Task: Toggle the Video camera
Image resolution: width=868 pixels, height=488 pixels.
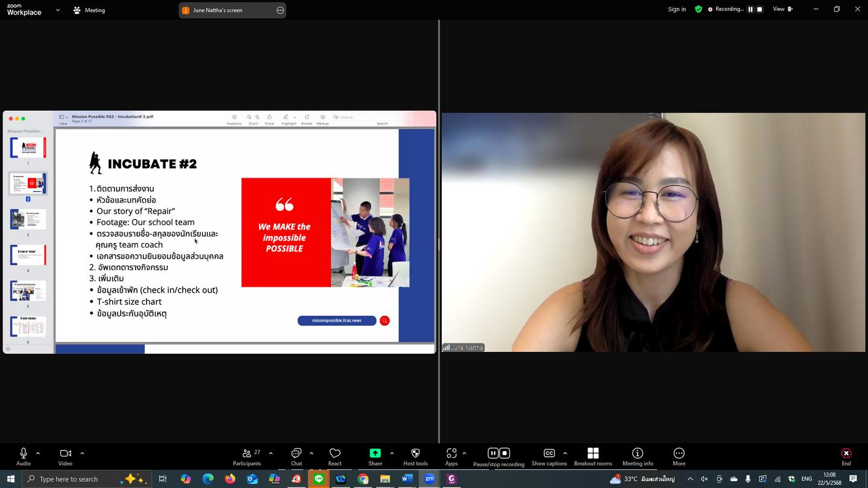Action: (65, 457)
